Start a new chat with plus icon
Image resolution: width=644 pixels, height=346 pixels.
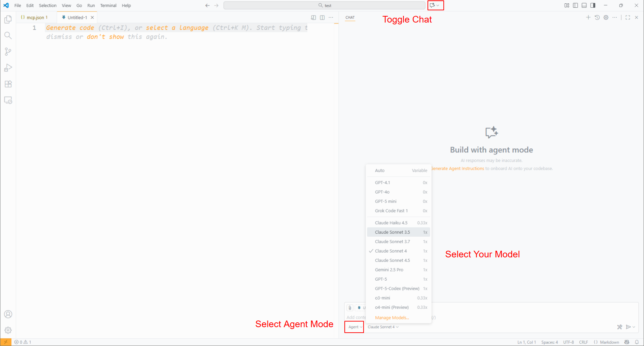[588, 17]
